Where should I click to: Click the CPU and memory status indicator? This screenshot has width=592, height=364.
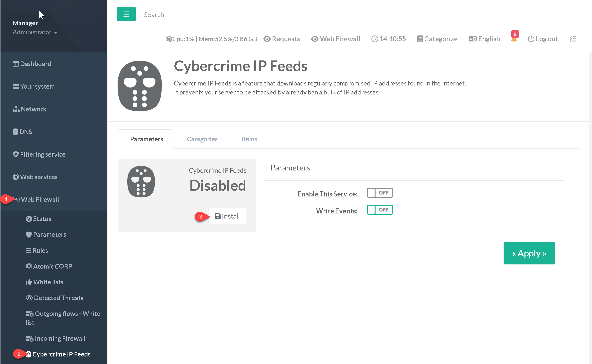[x=211, y=39]
